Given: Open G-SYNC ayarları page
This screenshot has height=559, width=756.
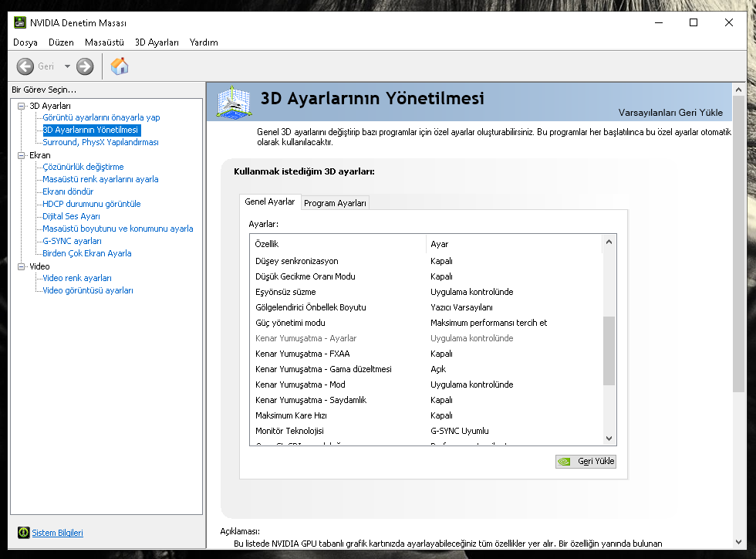Looking at the screenshot, I should 72,241.
